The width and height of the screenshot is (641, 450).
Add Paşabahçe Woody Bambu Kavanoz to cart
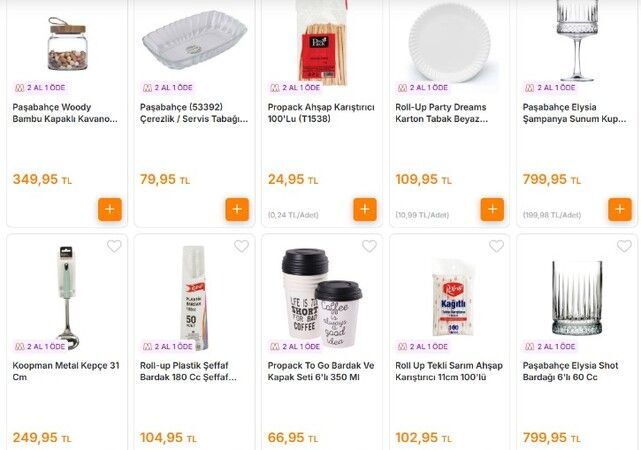click(110, 210)
